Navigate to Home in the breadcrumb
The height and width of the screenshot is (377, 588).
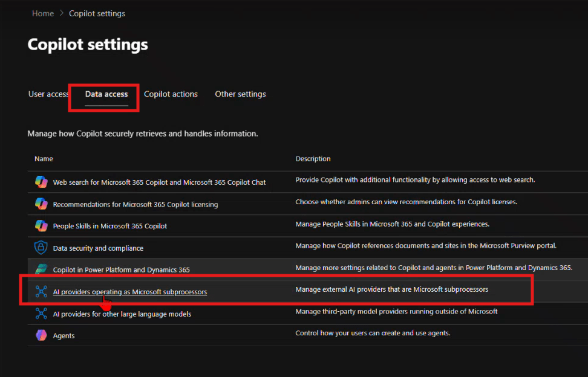click(43, 13)
